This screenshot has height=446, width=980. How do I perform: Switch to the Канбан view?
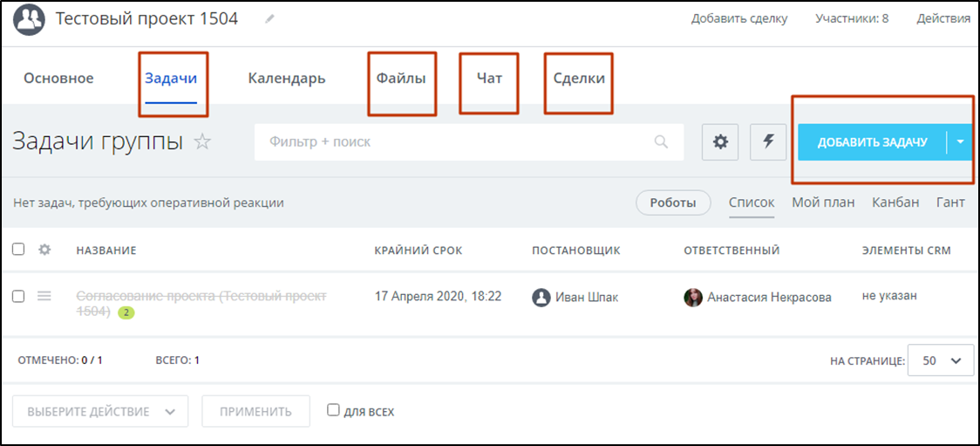(x=895, y=202)
